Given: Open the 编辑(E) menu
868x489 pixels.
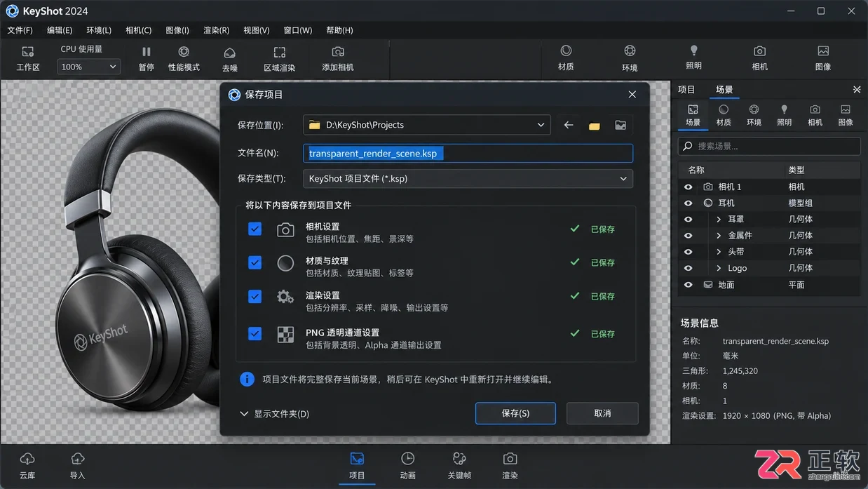Looking at the screenshot, I should [60, 30].
